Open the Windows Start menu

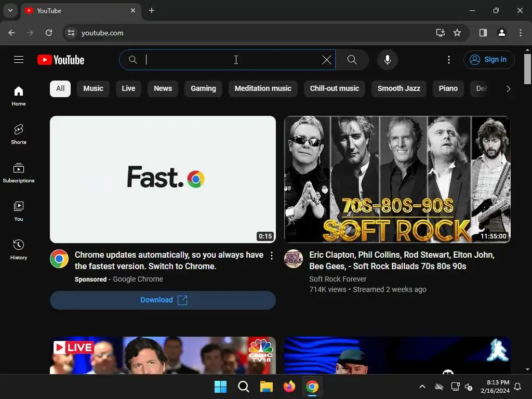pos(220,387)
